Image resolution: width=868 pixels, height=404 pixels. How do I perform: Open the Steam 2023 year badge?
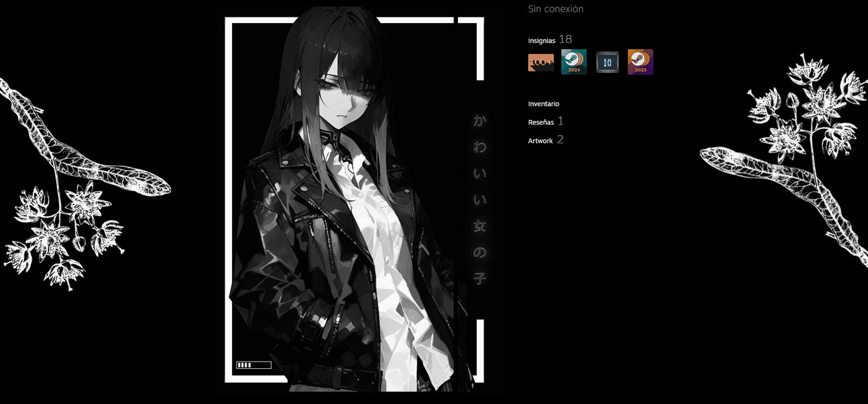(x=640, y=62)
